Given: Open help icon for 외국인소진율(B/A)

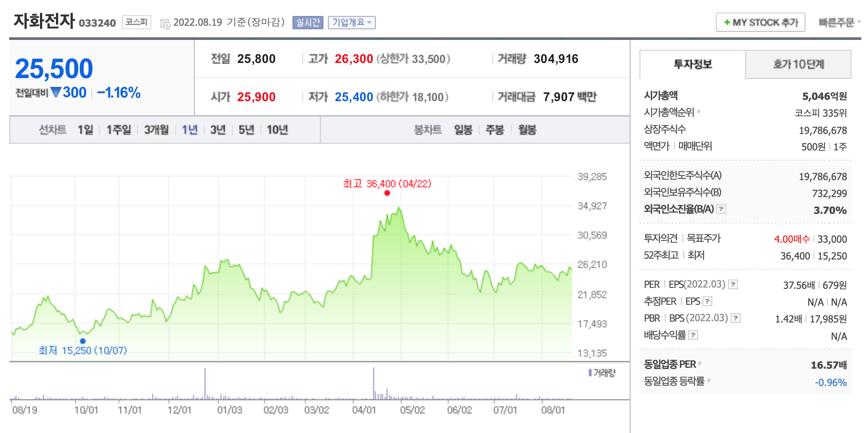Looking at the screenshot, I should (722, 209).
